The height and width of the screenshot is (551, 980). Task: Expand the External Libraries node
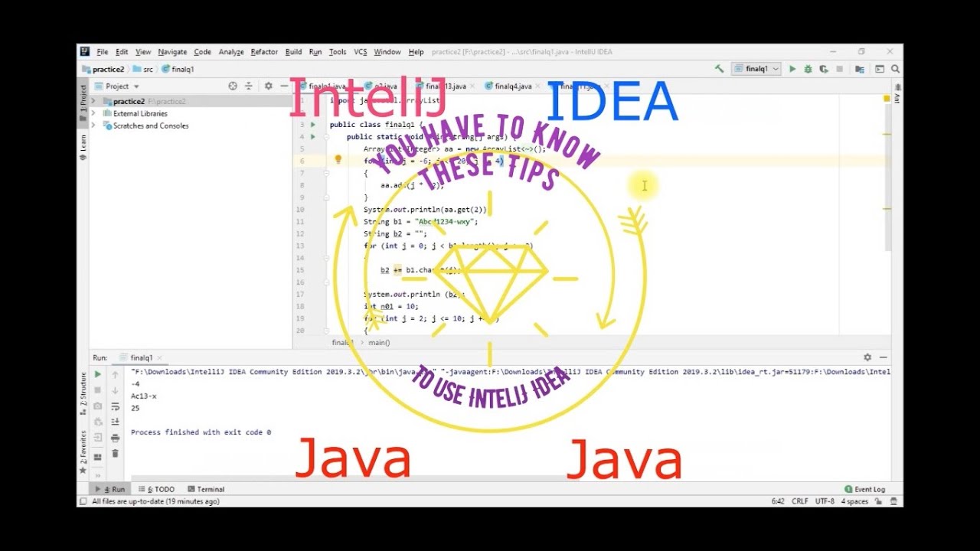[93, 113]
